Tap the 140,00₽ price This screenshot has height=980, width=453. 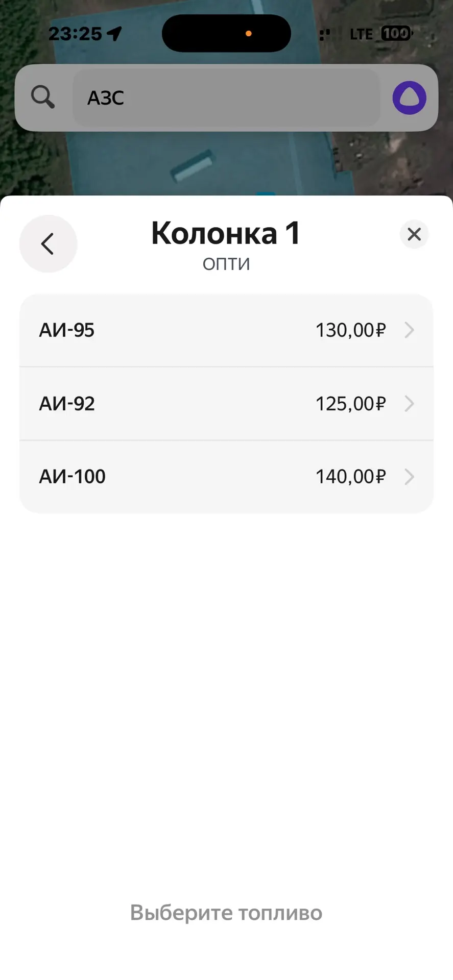pos(350,477)
